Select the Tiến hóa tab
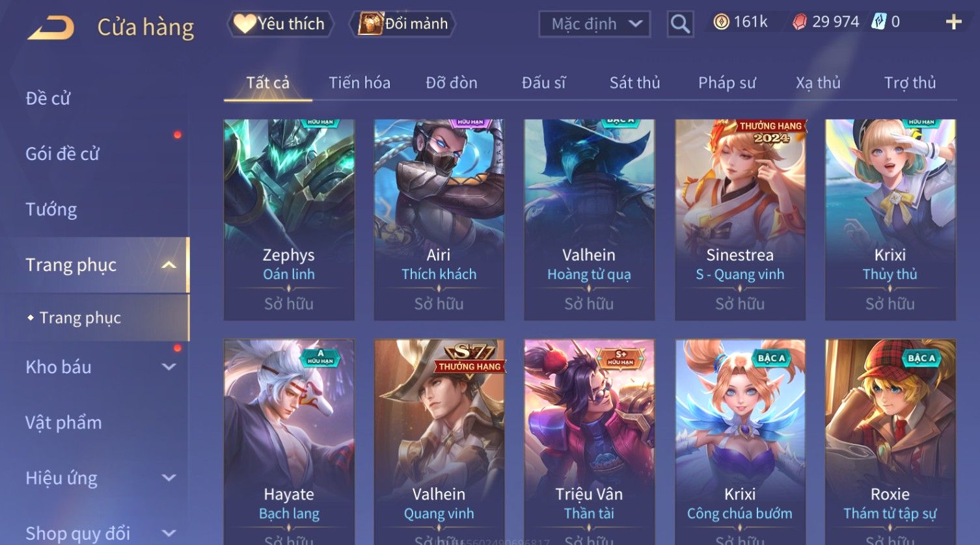Screen dimensions: 980x545 pos(359,83)
